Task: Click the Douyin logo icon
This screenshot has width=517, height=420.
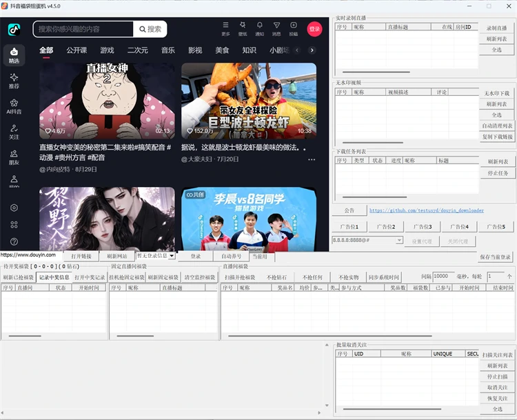Action: 14,30
